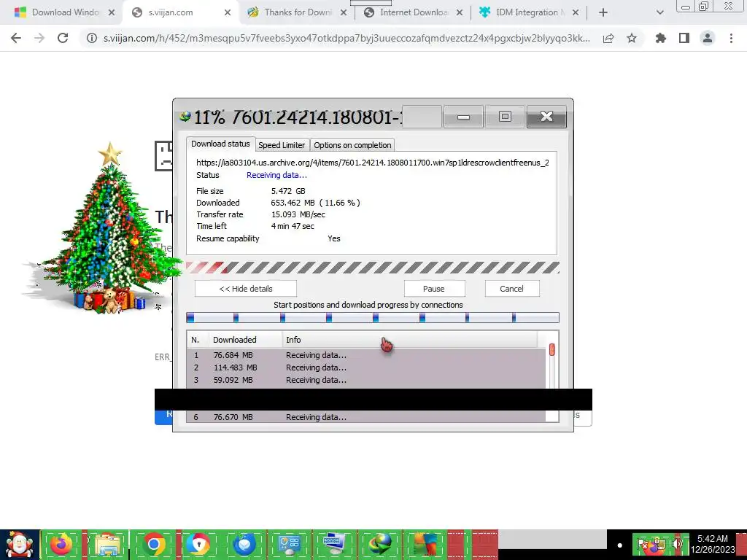Click the clock showing 5:42 AM
747x560 pixels.
tap(713, 544)
